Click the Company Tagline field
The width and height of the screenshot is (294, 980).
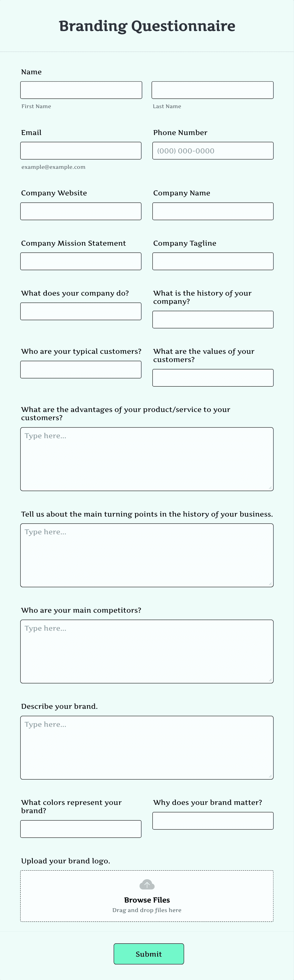(x=213, y=261)
